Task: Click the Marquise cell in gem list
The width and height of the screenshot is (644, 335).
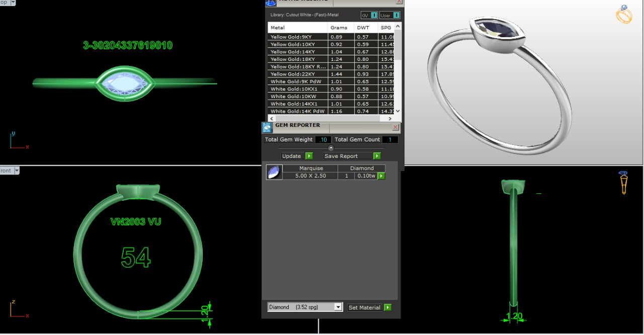Action: point(311,169)
